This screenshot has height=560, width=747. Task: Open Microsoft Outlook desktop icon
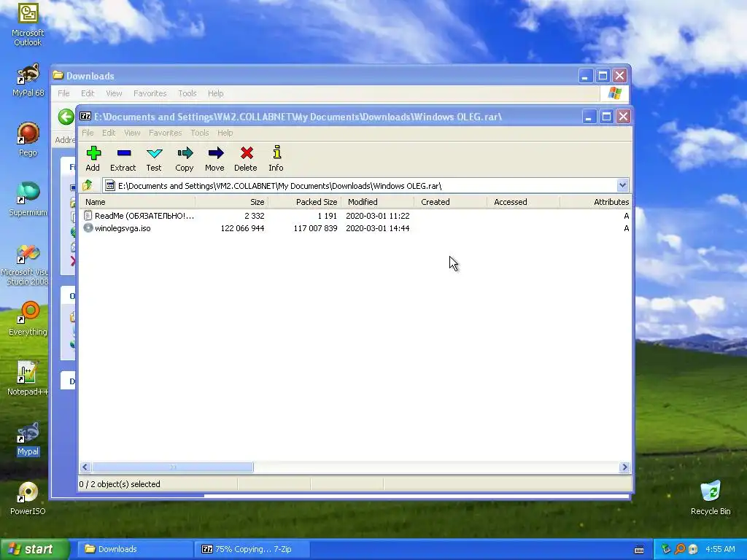(x=28, y=25)
